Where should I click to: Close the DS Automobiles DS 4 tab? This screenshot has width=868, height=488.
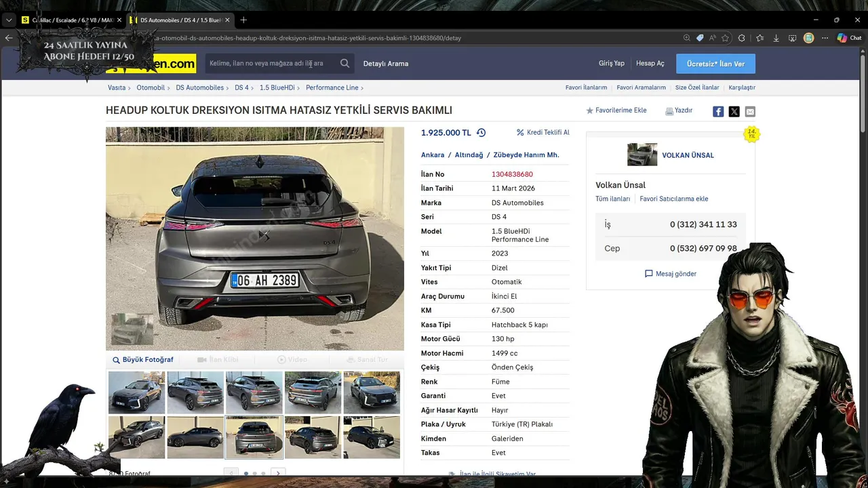click(x=227, y=20)
